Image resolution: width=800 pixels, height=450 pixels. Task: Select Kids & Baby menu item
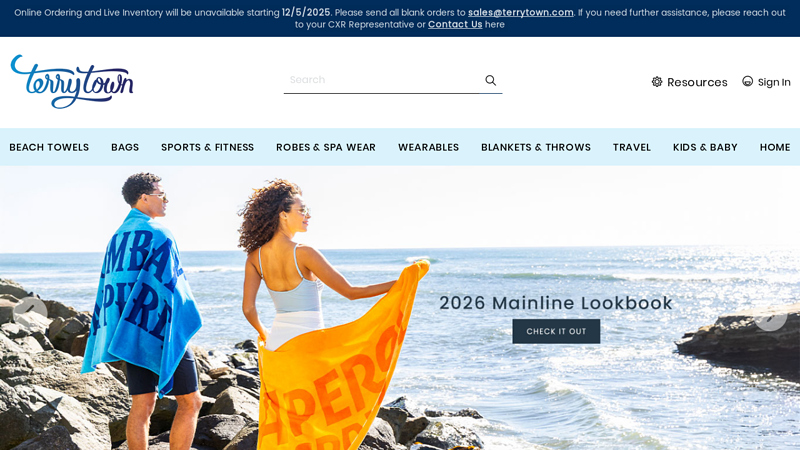click(705, 147)
